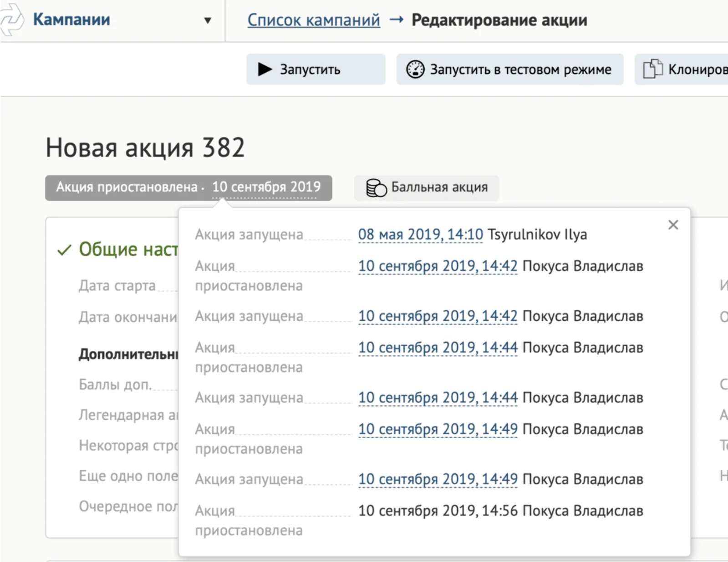Click the Запустить button
The image size is (728, 562).
click(x=316, y=69)
